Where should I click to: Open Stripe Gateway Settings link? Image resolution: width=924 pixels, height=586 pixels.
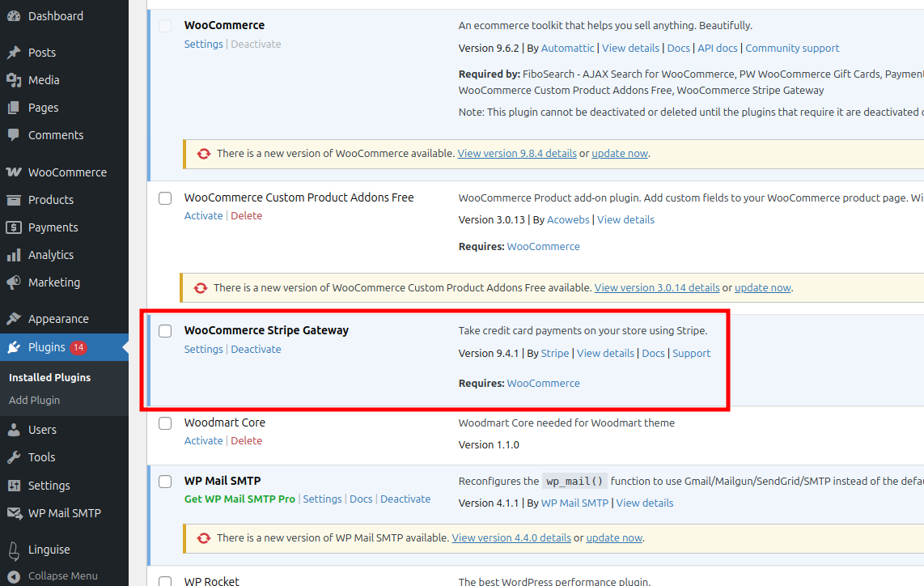[203, 349]
